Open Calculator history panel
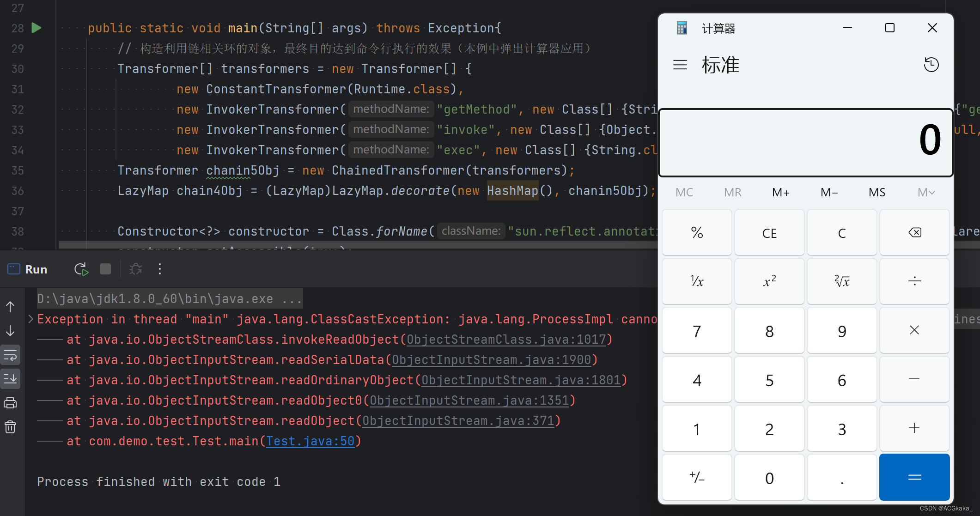 coord(931,65)
